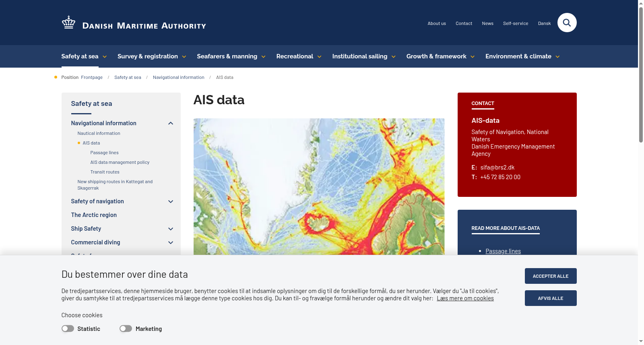Call +45 72 85 20 00 number

pos(500,177)
